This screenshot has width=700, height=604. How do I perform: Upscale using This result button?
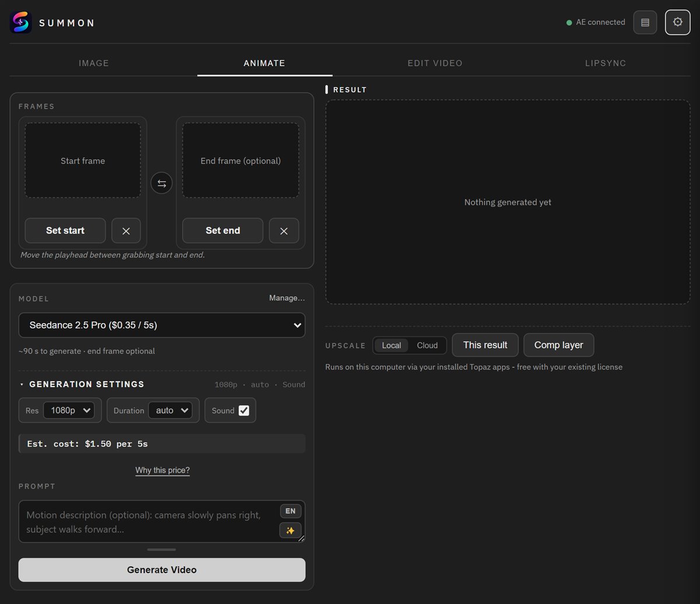(485, 345)
